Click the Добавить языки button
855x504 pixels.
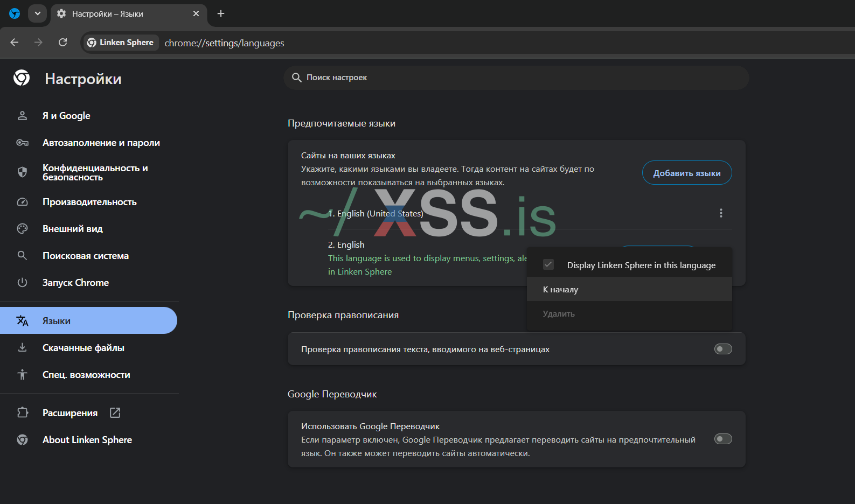686,173
